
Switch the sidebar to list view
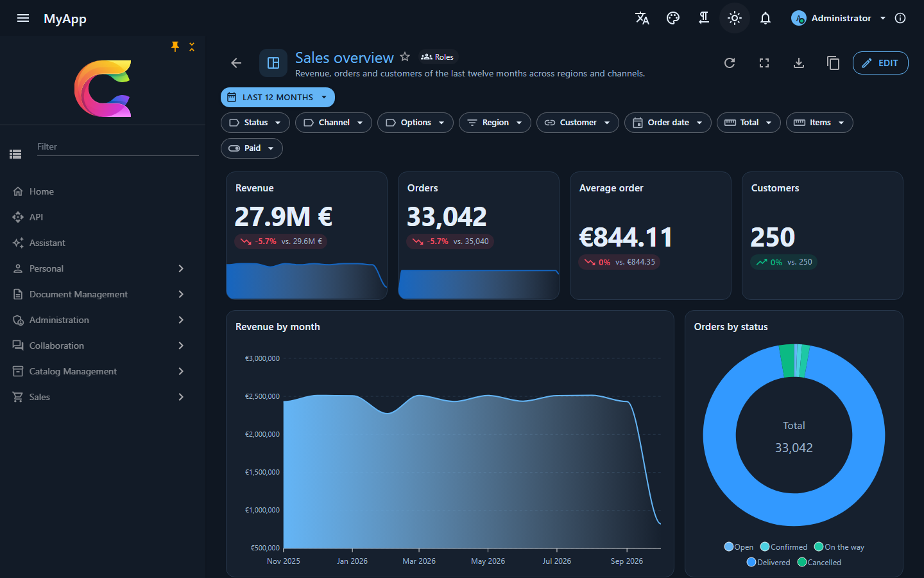pos(15,154)
